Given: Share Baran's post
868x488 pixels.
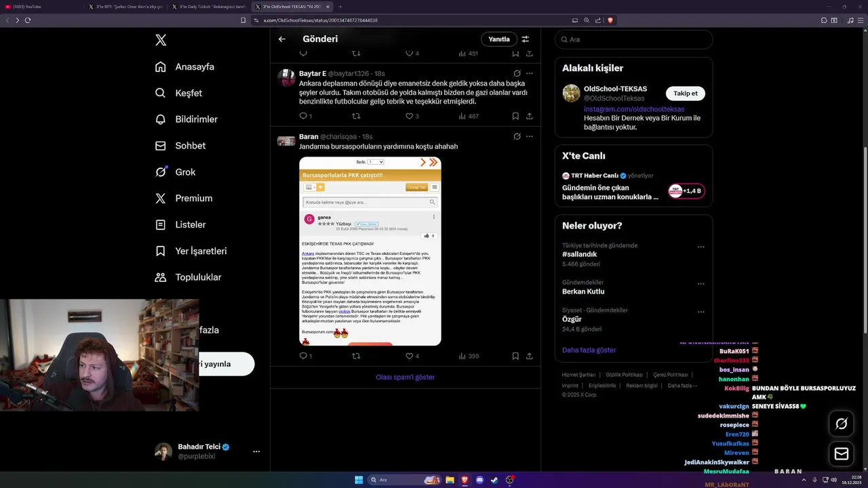Looking at the screenshot, I should tap(530, 356).
